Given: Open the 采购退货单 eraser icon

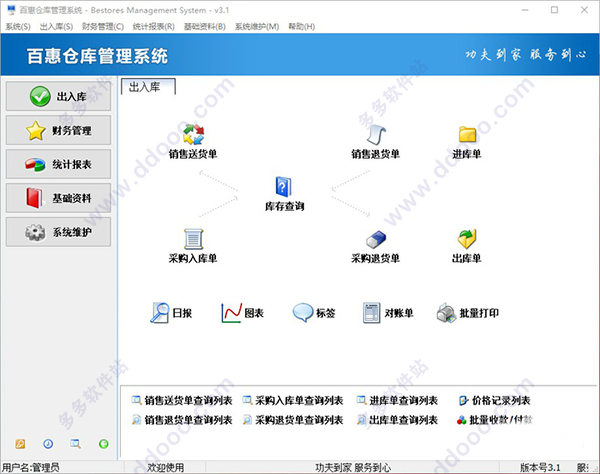Looking at the screenshot, I should 376,239.
